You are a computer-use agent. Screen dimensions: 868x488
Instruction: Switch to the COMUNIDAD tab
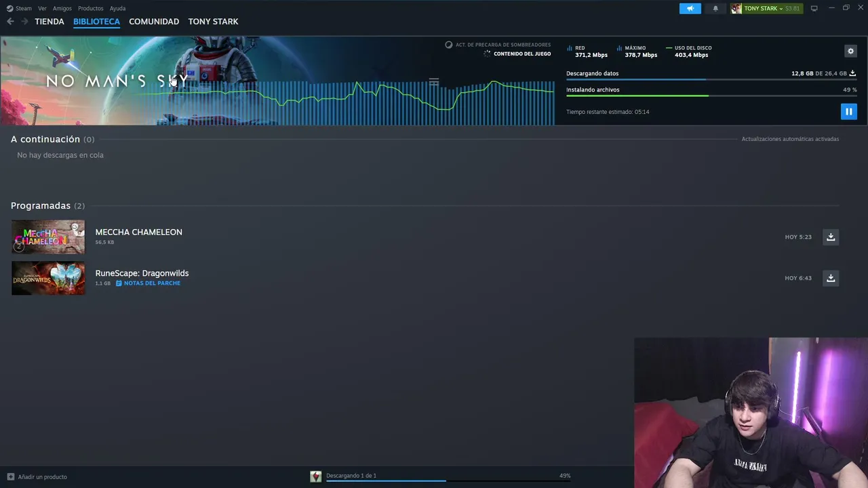[x=154, y=22]
